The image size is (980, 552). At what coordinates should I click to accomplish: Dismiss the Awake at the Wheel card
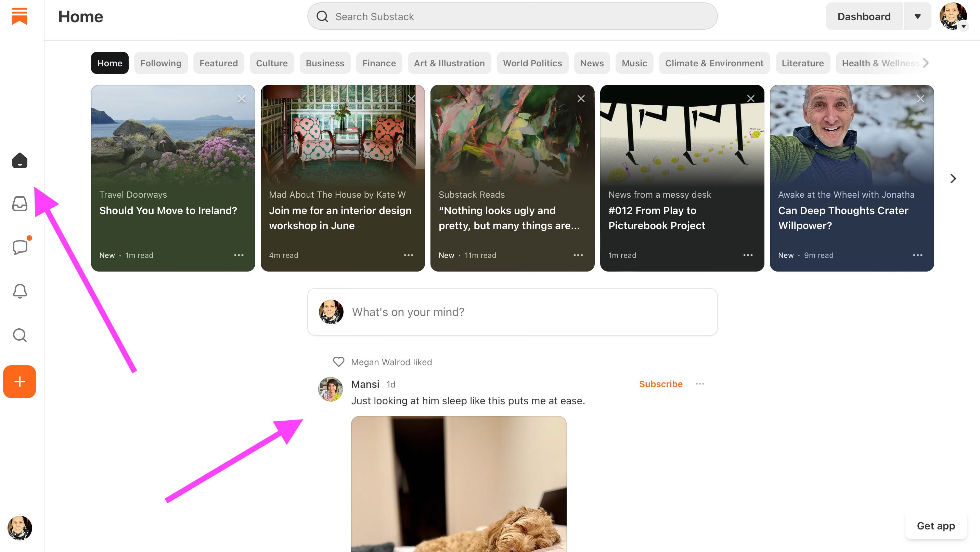click(920, 99)
